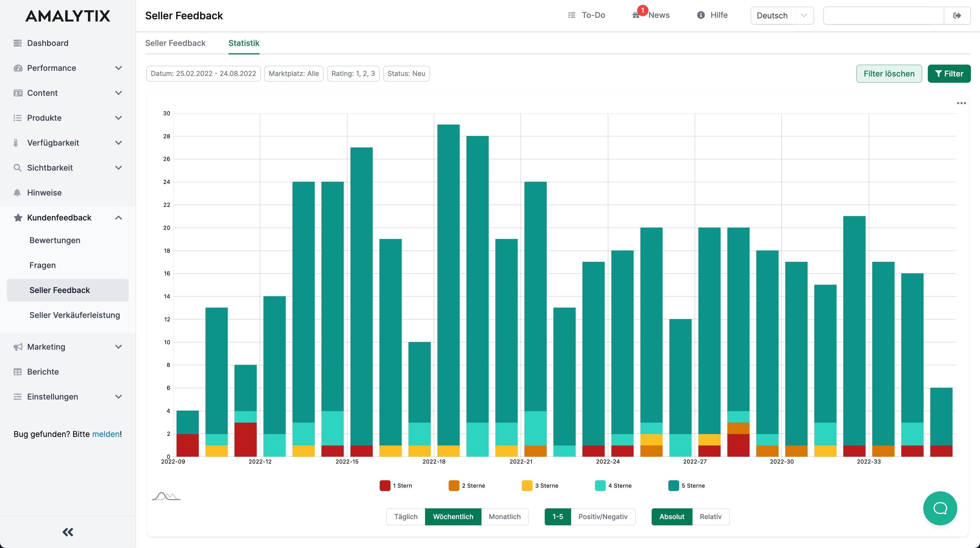Expand the Marketing menu chevron
Viewport: 980px width, 548px height.
click(x=119, y=347)
